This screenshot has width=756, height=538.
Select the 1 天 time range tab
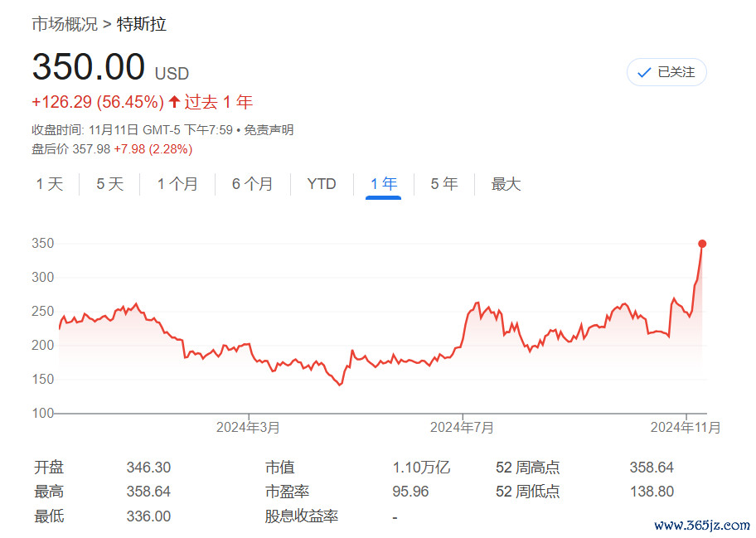[x=50, y=184]
